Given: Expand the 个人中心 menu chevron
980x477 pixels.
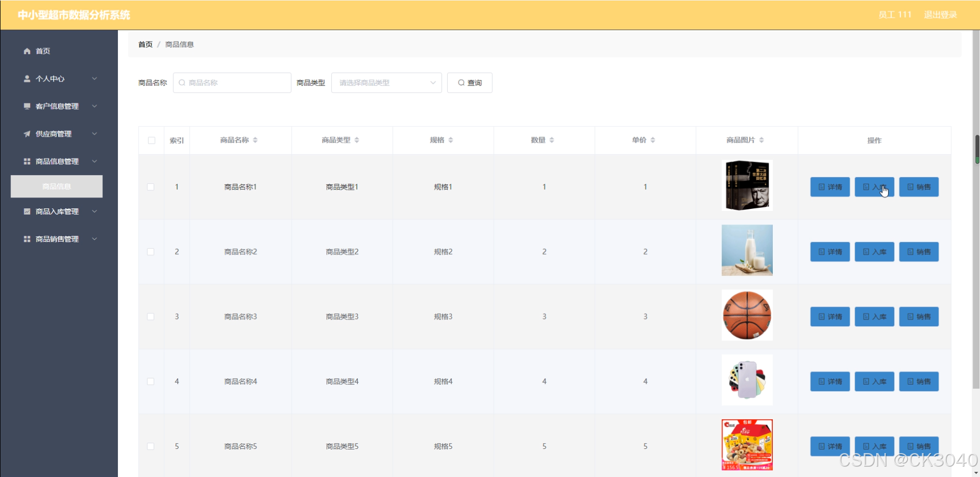Looking at the screenshot, I should [x=95, y=78].
